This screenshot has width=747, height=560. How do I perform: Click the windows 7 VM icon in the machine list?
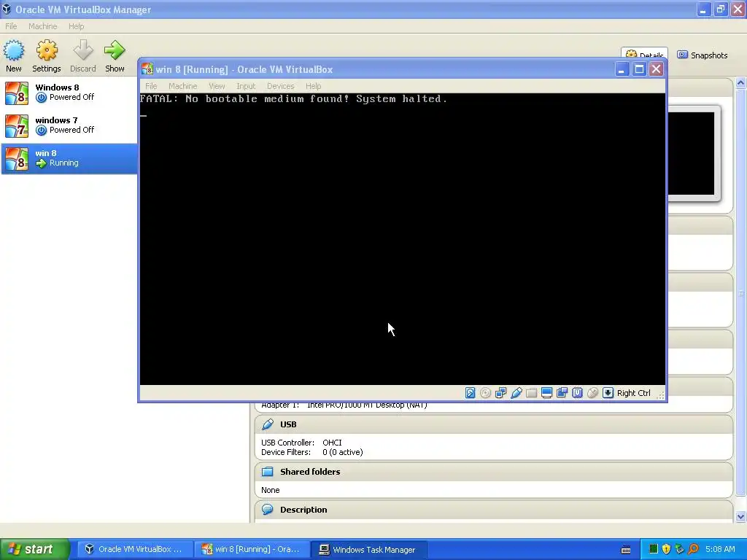tap(17, 125)
